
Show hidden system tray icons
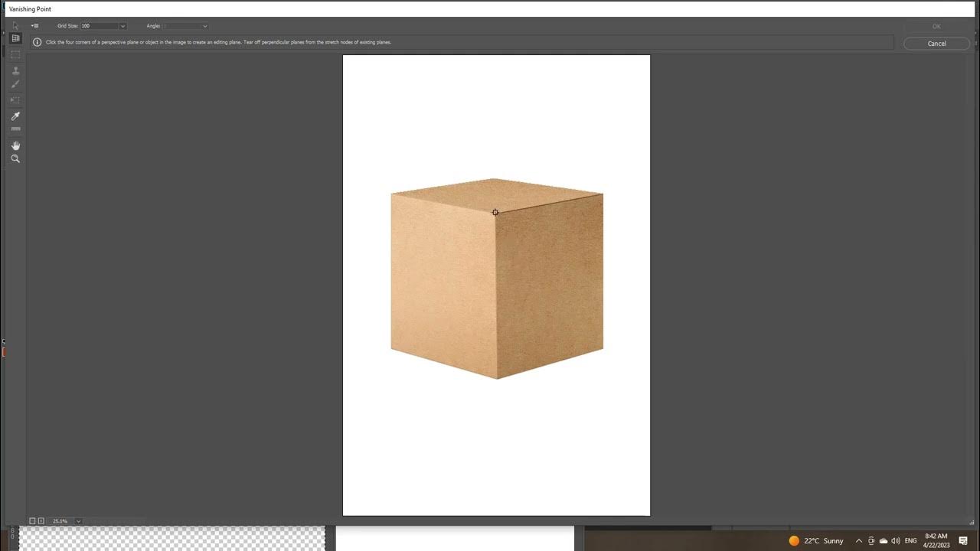(858, 541)
